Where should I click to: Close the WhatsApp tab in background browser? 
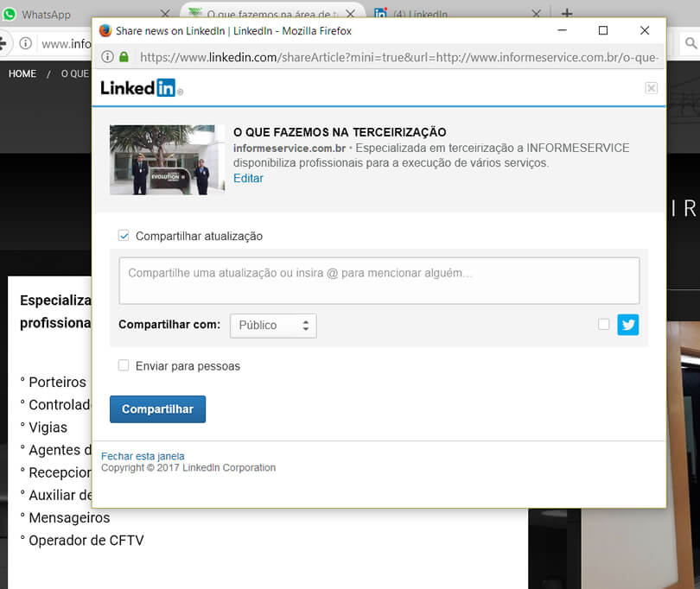click(165, 14)
